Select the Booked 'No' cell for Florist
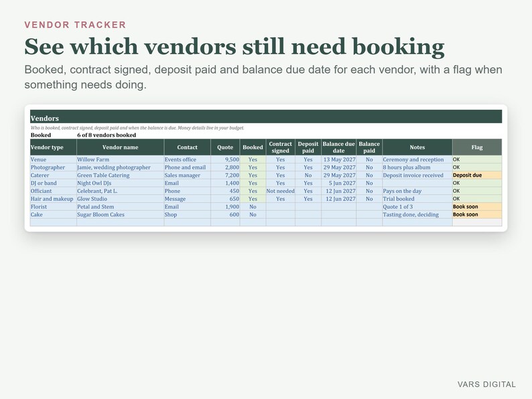Screen dimensions: 532x399 point(253,206)
